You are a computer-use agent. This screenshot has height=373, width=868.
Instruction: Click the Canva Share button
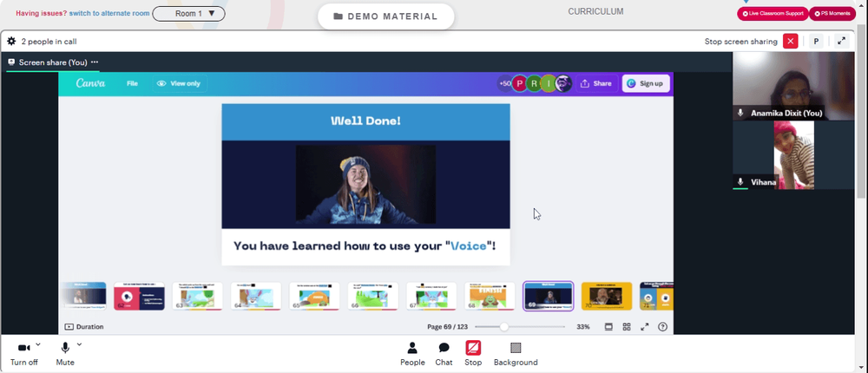pyautogui.click(x=597, y=83)
